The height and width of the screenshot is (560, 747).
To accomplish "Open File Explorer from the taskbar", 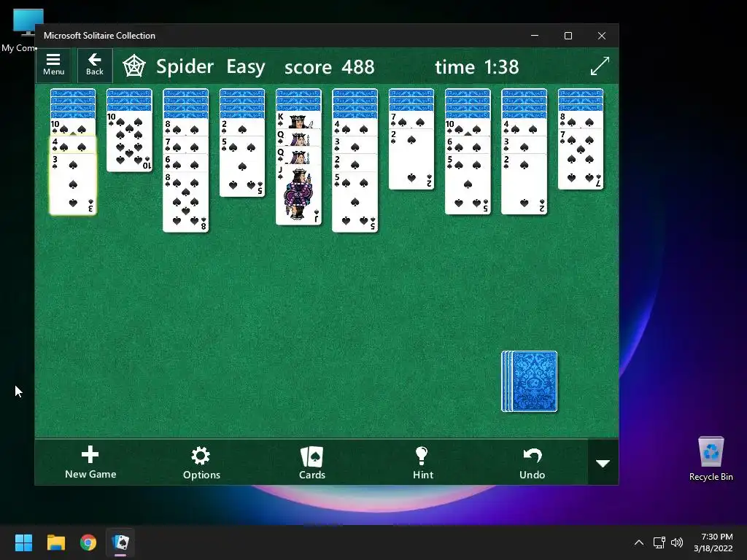I will 55,542.
